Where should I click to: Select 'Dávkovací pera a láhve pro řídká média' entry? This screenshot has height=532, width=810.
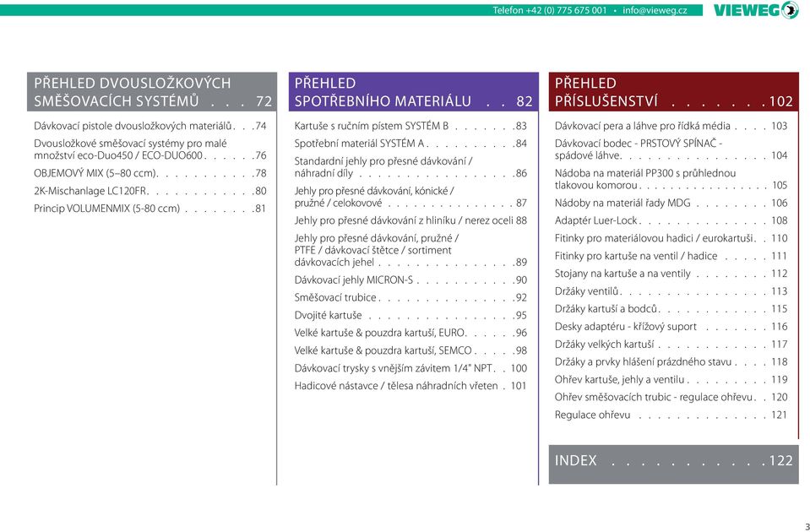click(x=671, y=126)
